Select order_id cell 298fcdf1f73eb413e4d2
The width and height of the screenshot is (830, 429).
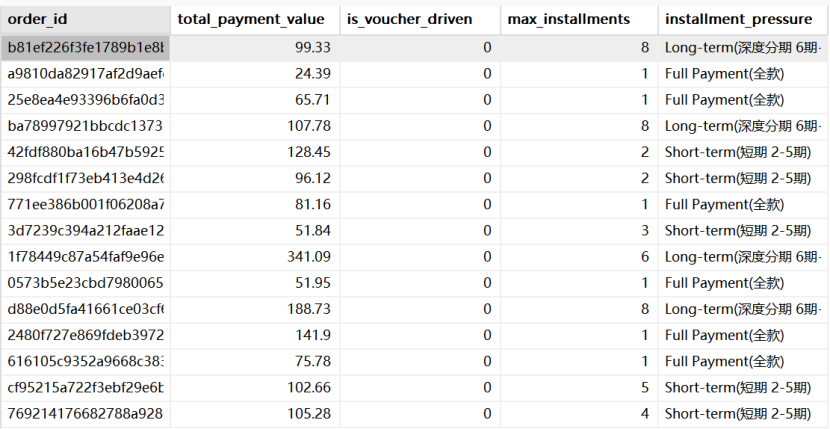tap(85, 178)
